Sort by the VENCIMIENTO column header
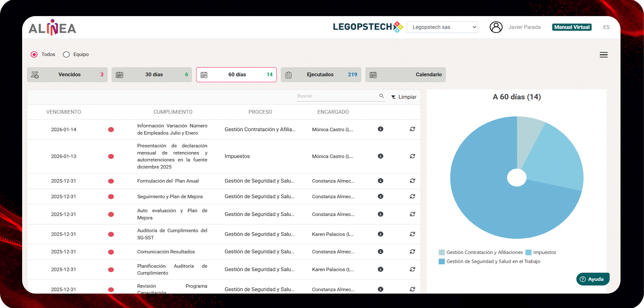Screen dimensions: 644x308 [63, 112]
